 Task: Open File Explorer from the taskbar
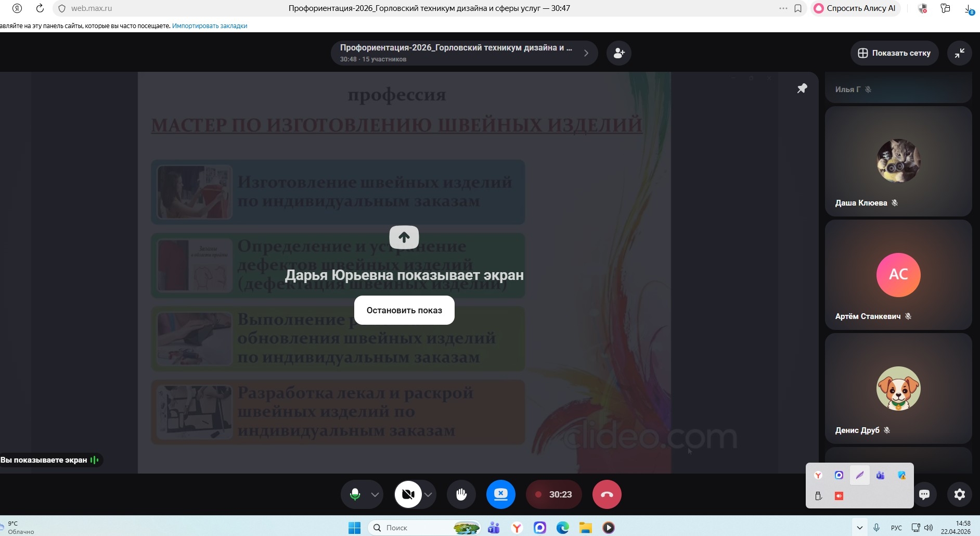(x=586, y=528)
